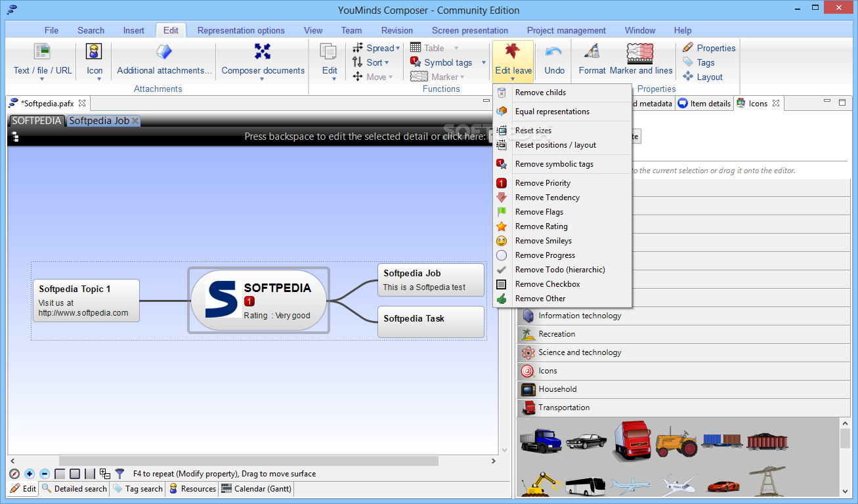Expand the Composer documents dropdown arrow

click(263, 79)
